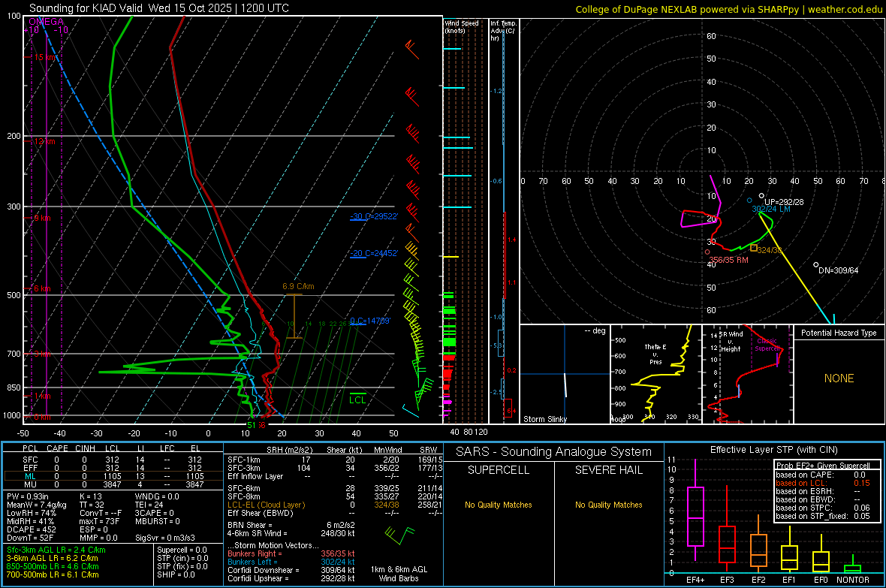Select the MU parcel row in PCL table

point(113,484)
